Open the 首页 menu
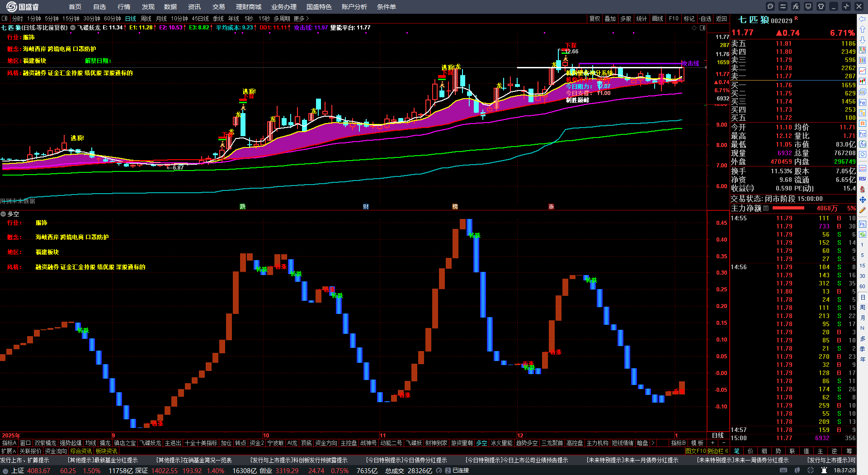Screen dimensions: 868x475 click(75, 7)
